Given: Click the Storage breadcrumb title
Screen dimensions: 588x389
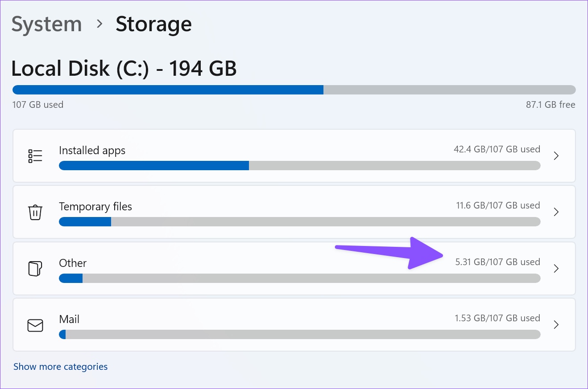Looking at the screenshot, I should pos(154,24).
